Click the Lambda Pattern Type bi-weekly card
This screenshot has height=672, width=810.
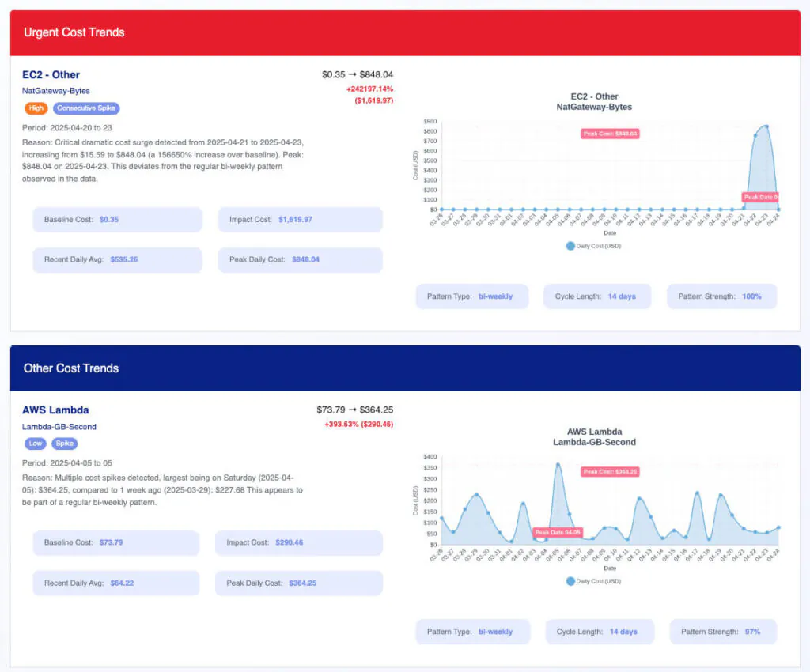473,632
